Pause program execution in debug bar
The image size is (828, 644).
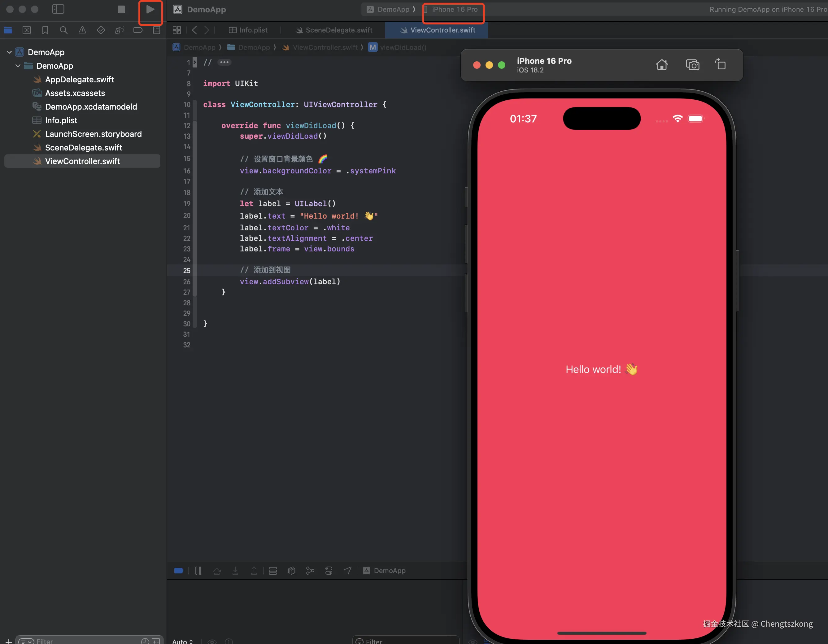(198, 570)
